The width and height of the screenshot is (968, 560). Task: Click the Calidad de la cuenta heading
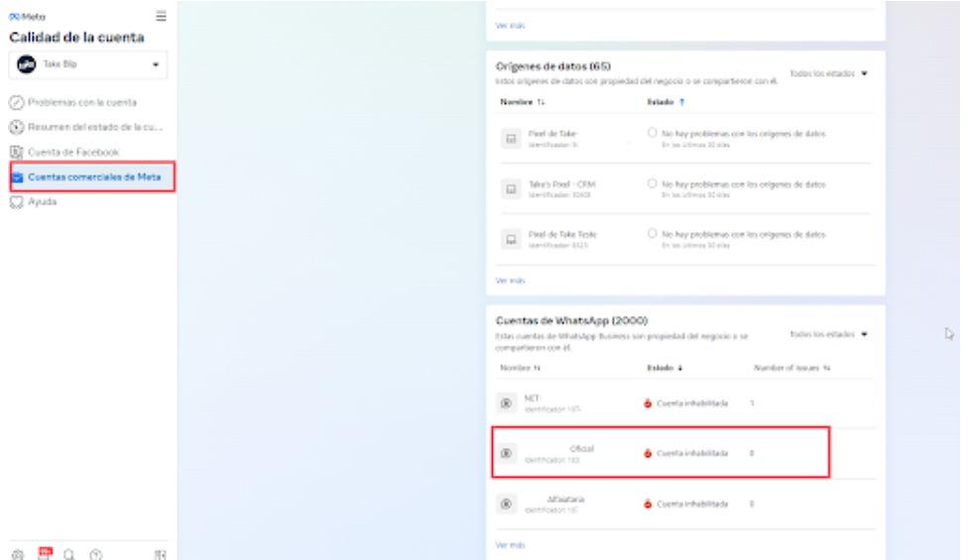(x=76, y=37)
